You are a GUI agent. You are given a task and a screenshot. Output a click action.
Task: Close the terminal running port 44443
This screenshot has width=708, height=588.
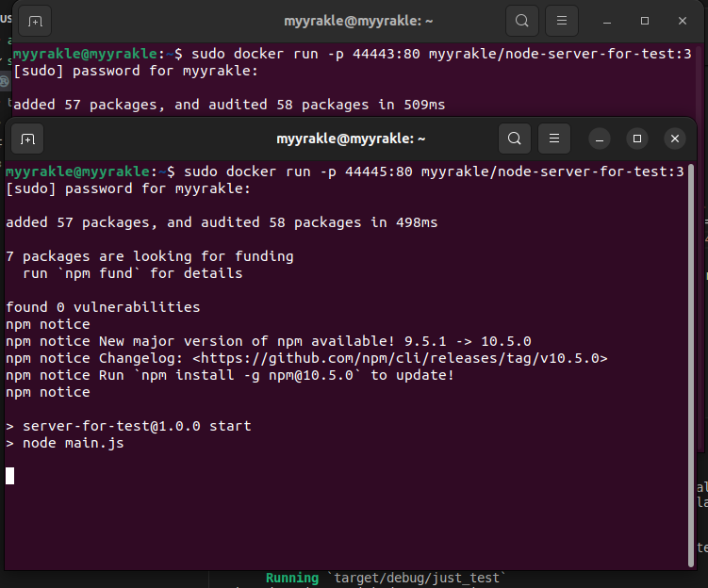click(x=683, y=21)
